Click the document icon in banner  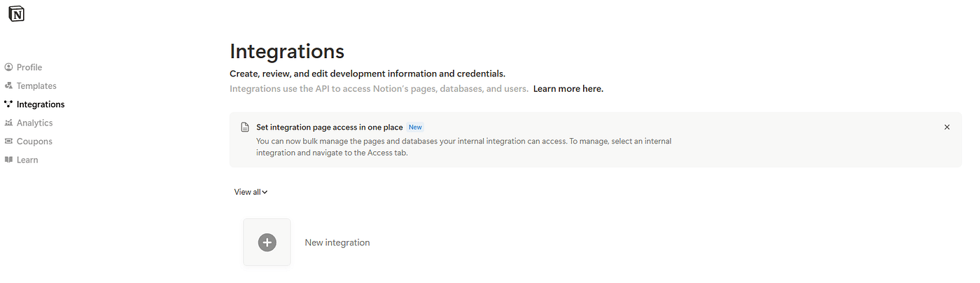tap(245, 127)
